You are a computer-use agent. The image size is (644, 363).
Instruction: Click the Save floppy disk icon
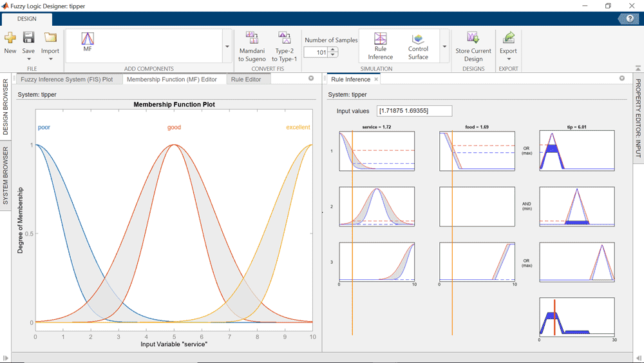pos(28,37)
